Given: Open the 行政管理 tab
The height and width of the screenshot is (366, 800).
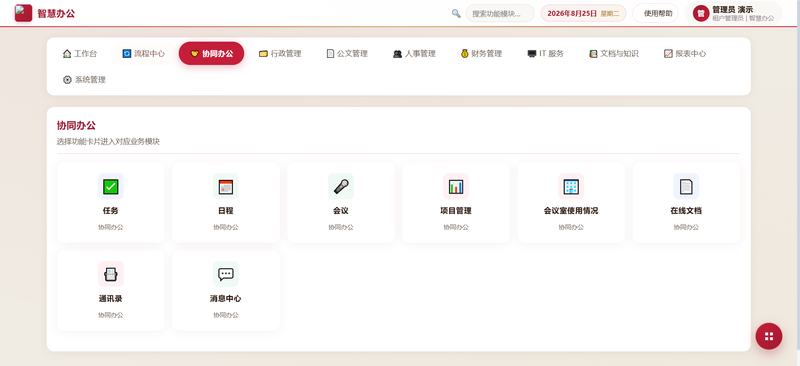Looking at the screenshot, I should coord(280,54).
